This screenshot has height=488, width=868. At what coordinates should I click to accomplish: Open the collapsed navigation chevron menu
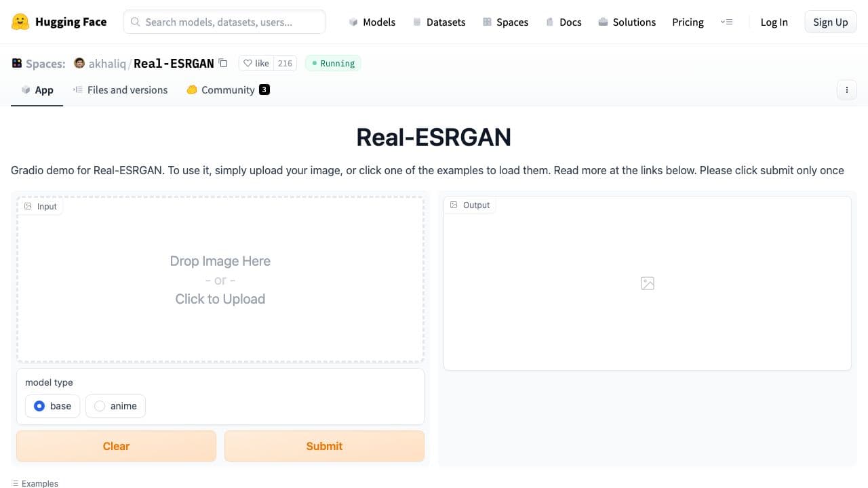click(x=727, y=22)
